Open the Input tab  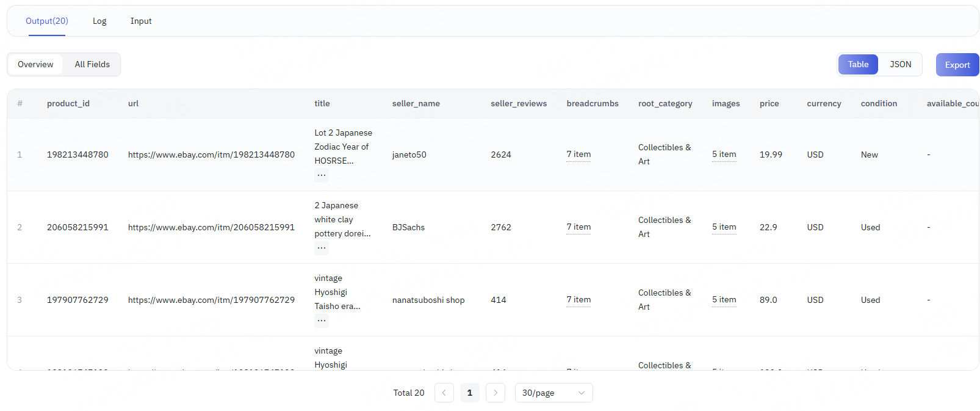pyautogui.click(x=141, y=21)
